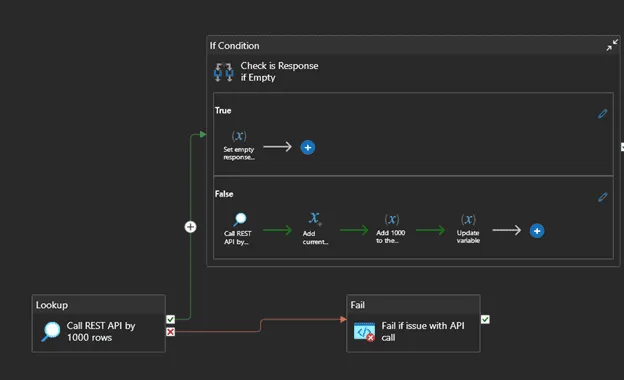Click the inner Call REST API by label

coord(238,238)
